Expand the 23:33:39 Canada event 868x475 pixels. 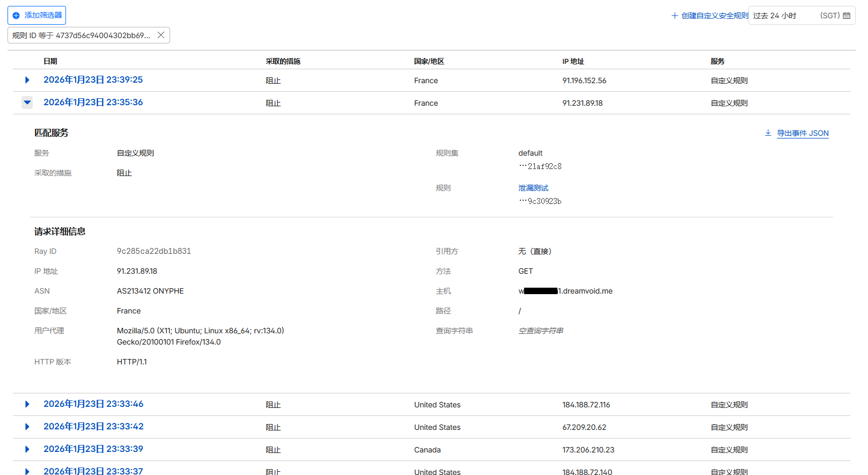(x=27, y=449)
